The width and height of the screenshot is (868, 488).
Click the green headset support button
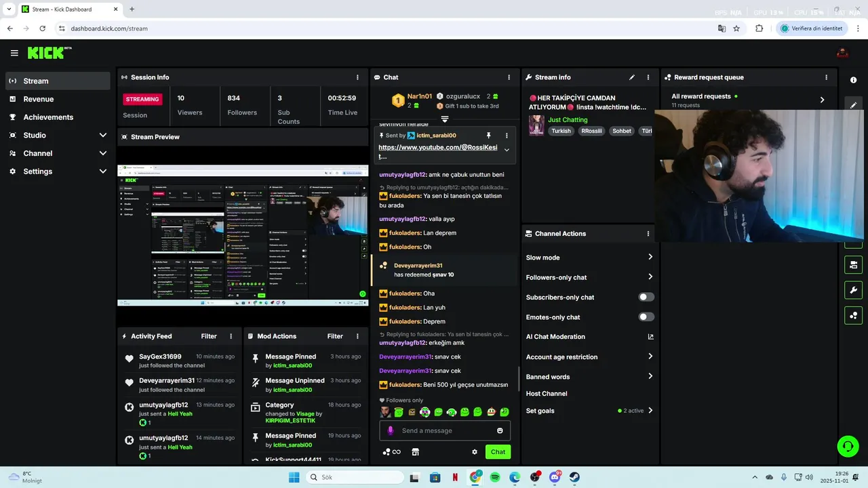pyautogui.click(x=848, y=446)
